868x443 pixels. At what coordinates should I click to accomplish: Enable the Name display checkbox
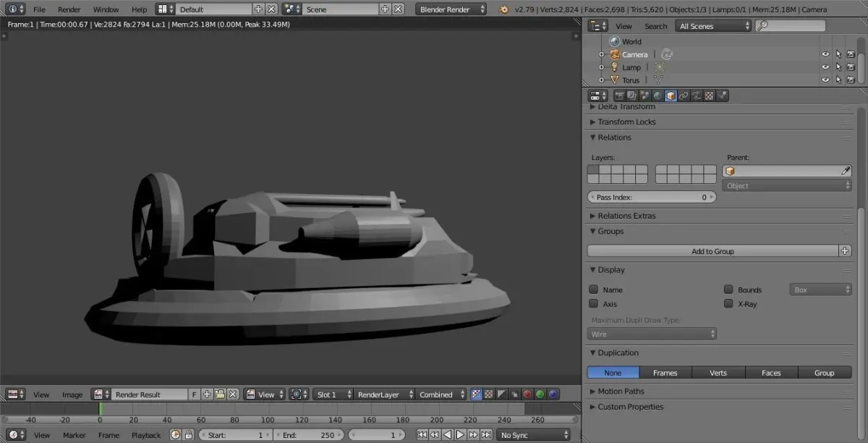594,290
